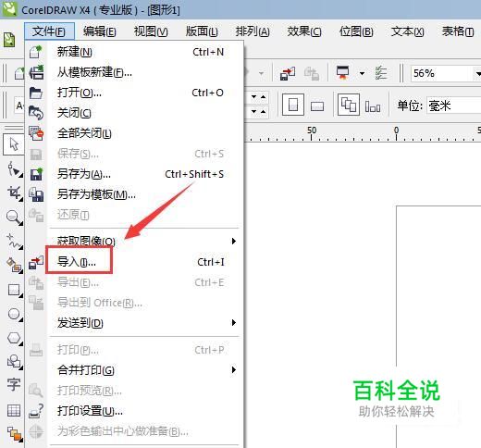Select the Zoom magnifier tool
The width and height of the screenshot is (481, 448).
[14, 218]
